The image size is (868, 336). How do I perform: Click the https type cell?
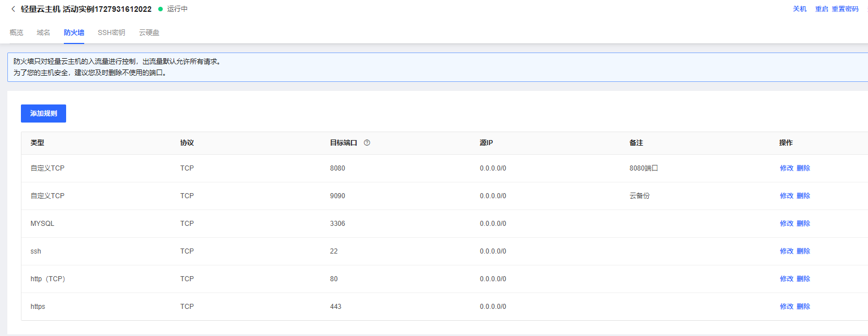[x=38, y=307]
